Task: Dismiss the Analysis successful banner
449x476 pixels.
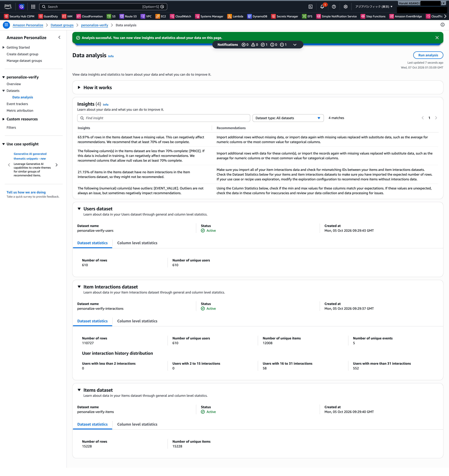Action: [x=437, y=38]
